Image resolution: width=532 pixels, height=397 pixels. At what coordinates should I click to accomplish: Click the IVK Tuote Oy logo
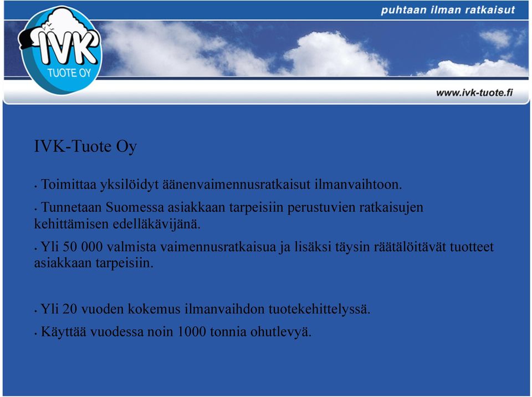click(60, 50)
